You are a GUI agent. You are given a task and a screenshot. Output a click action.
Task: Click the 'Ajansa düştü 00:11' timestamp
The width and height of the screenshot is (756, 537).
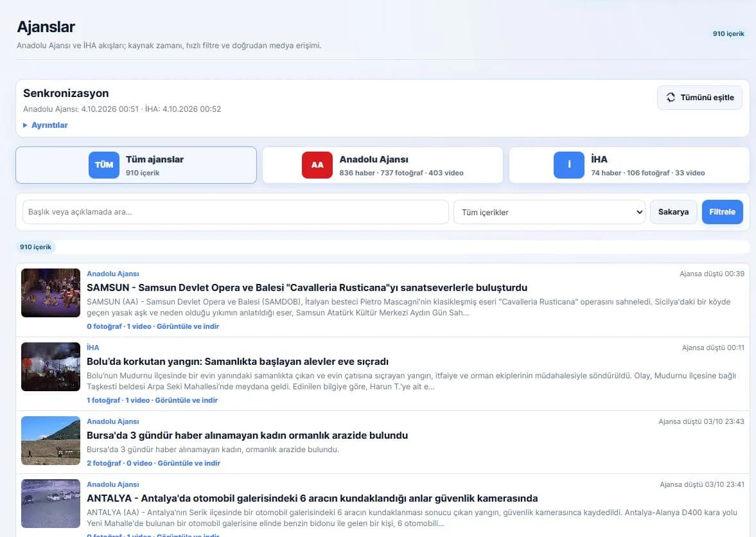(x=713, y=348)
